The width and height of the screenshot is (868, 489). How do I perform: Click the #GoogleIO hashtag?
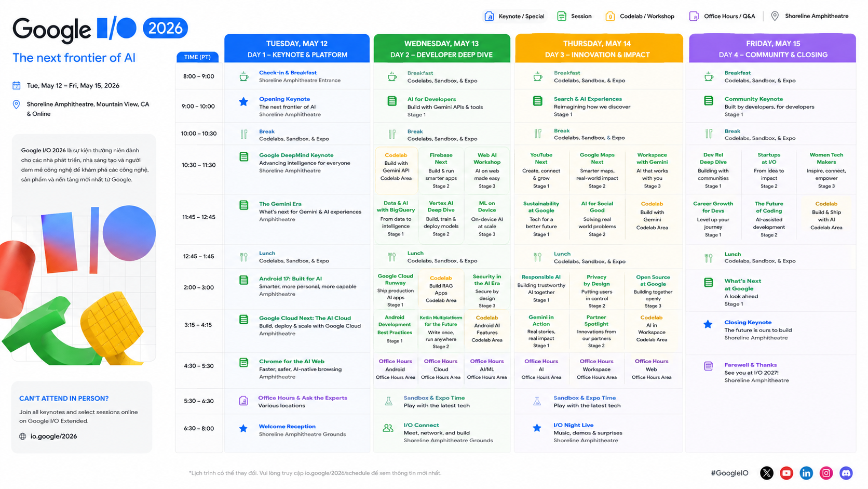[x=729, y=473]
